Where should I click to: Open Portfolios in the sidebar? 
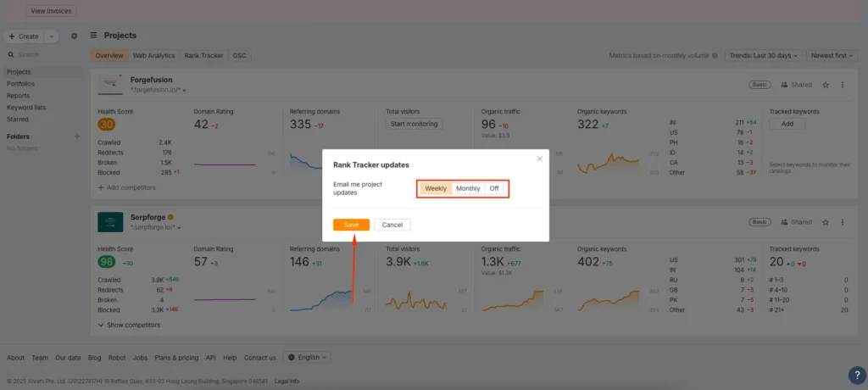click(x=20, y=84)
